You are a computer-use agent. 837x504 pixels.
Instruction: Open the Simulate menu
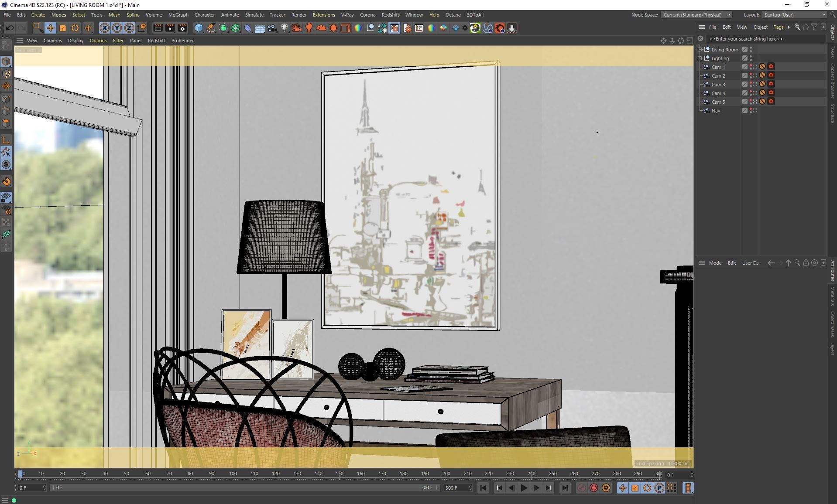click(254, 15)
